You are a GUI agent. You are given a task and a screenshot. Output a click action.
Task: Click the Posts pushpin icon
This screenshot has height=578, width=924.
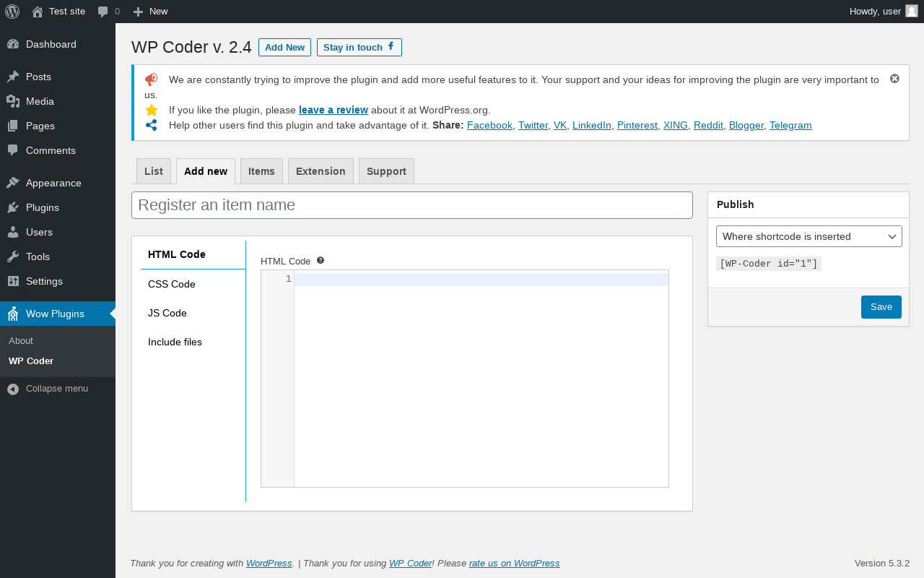point(13,77)
